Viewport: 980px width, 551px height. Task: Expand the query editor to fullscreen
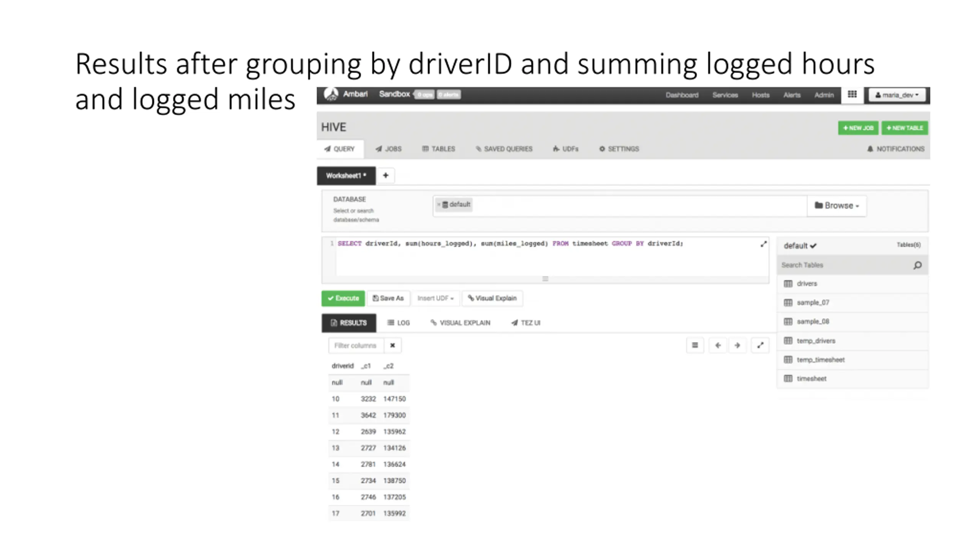pyautogui.click(x=763, y=244)
